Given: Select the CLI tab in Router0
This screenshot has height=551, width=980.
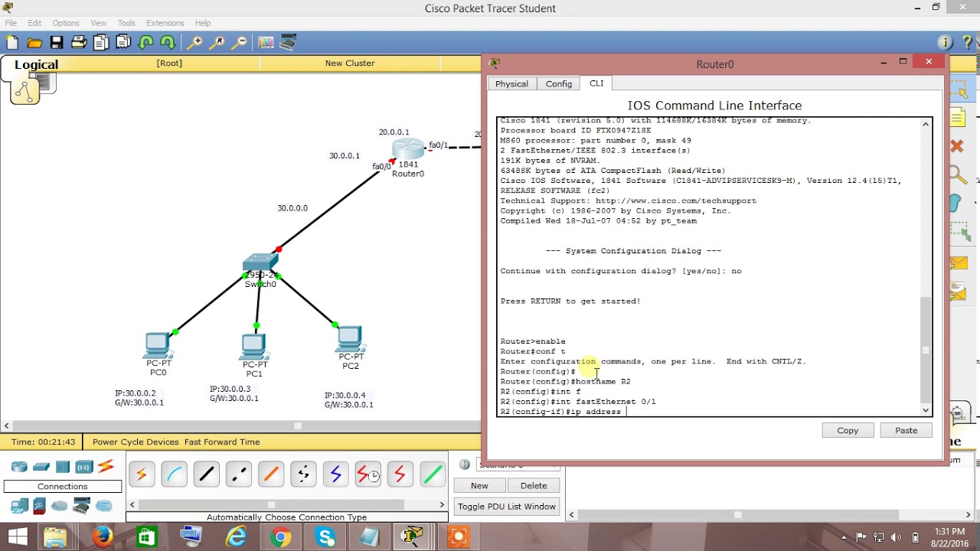Looking at the screenshot, I should click(596, 83).
